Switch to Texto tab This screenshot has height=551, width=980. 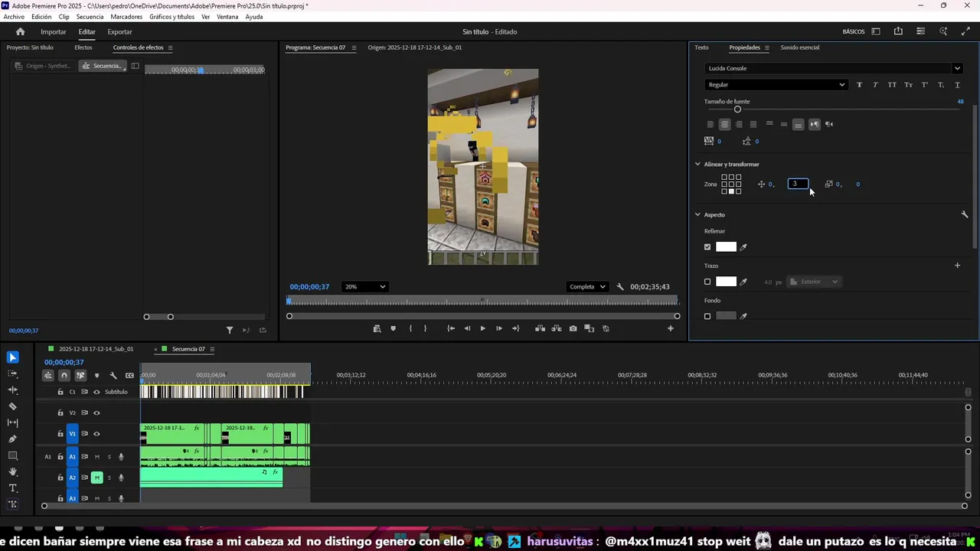(x=701, y=47)
